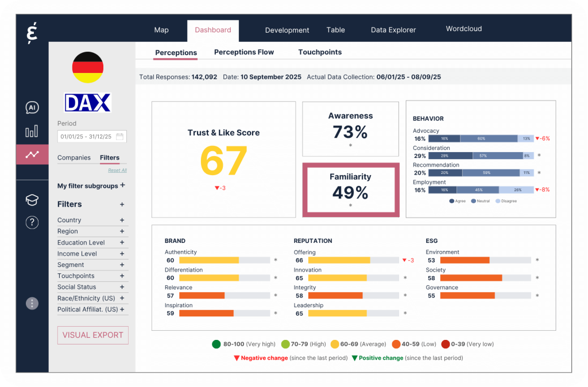This screenshot has width=588, height=387.
Task: Select the trend line sidebar icon
Action: tap(32, 154)
